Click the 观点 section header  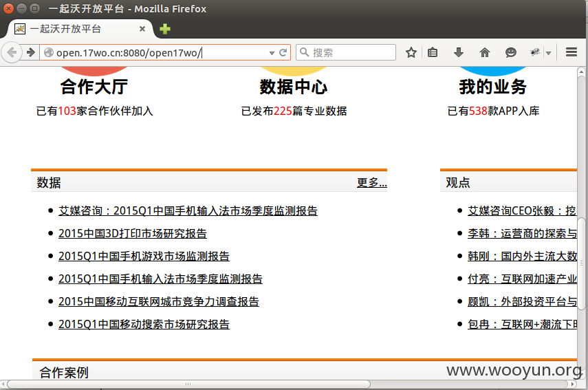tap(457, 183)
